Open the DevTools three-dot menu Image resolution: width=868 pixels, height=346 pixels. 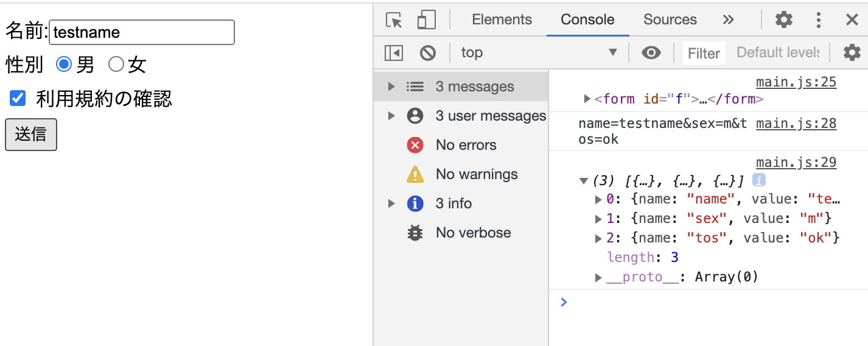click(x=819, y=20)
